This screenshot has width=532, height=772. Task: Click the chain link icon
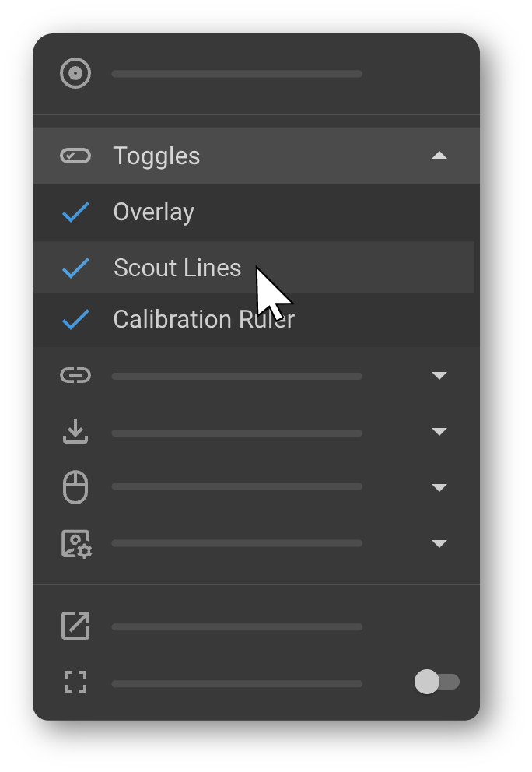(x=75, y=376)
